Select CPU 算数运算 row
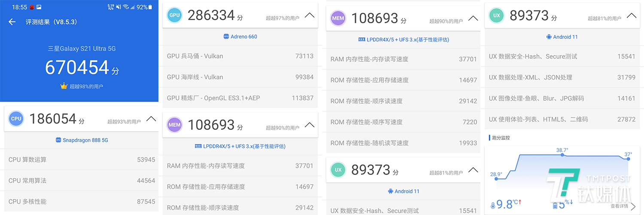The width and height of the screenshot is (644, 215). click(x=82, y=160)
